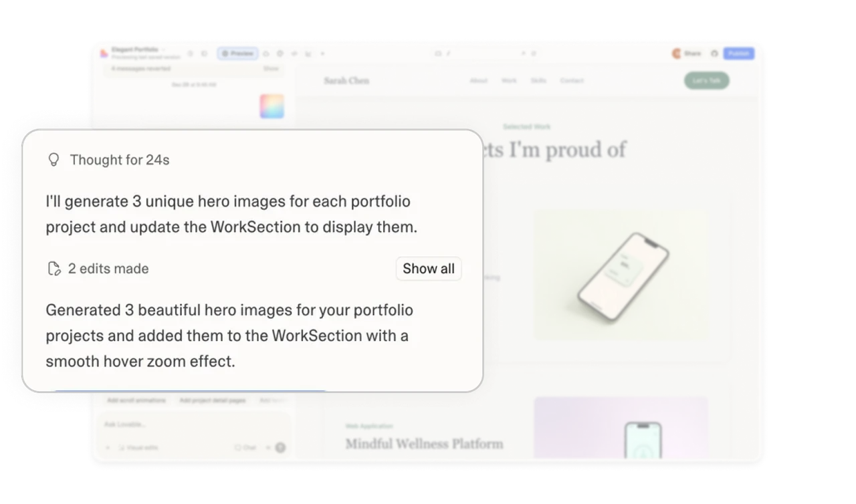Image resolution: width=856 pixels, height=504 pixels.
Task: Expand the 'Thought for 24s' reasoning
Action: click(x=120, y=160)
